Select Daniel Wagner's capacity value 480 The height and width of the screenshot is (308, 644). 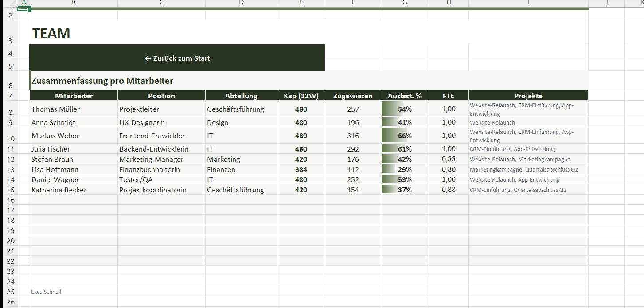(x=301, y=179)
